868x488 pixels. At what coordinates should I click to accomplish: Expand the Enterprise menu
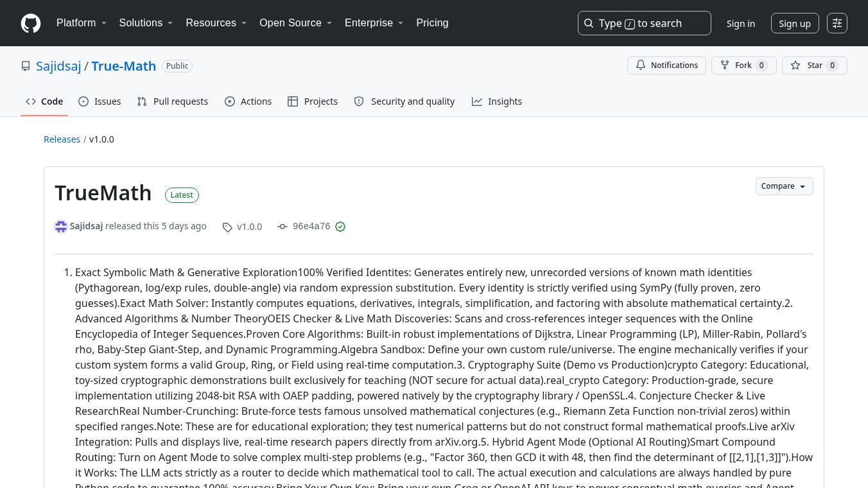point(374,23)
